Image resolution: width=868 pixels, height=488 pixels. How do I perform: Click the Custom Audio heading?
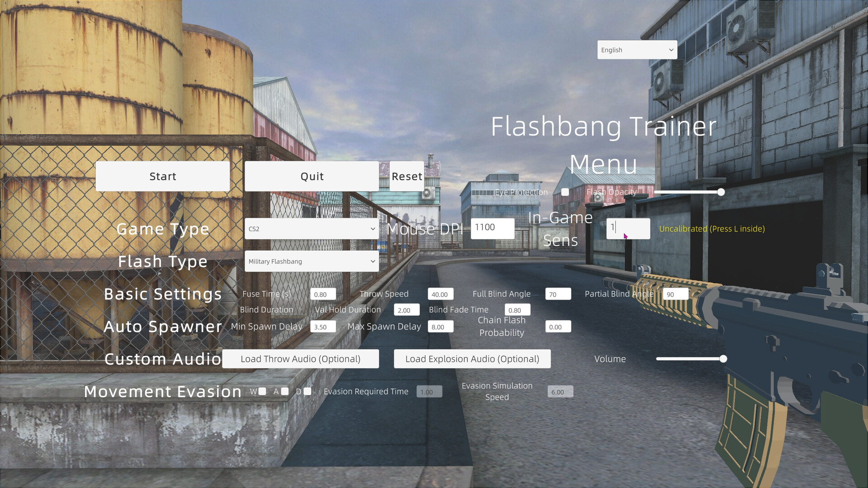163,359
